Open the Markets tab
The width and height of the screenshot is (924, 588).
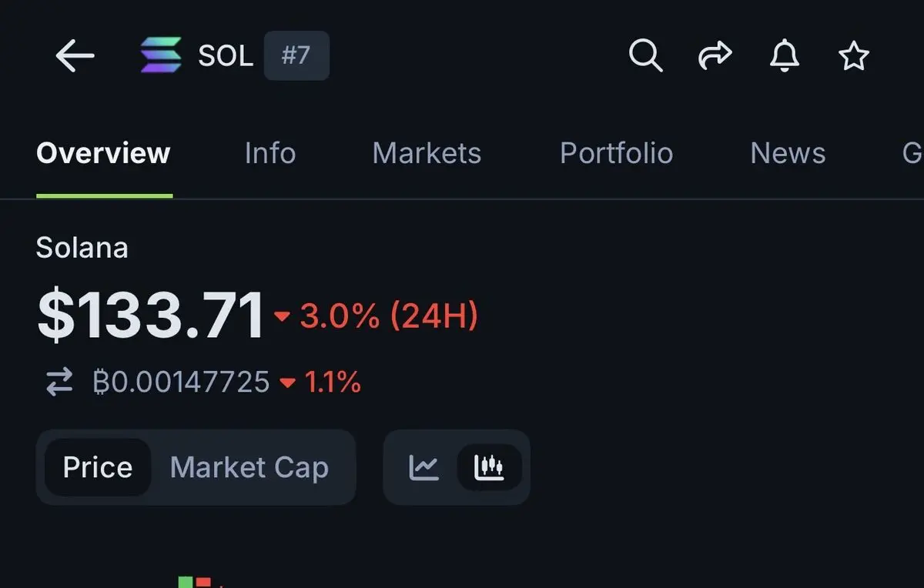pyautogui.click(x=427, y=153)
